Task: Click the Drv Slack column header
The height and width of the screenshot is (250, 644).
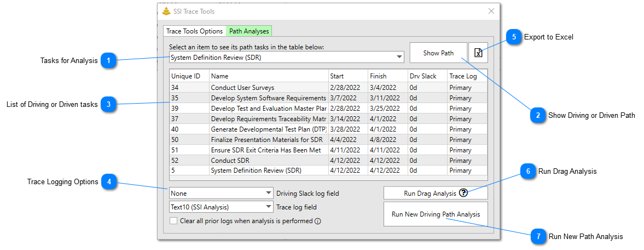Action: pos(427,76)
